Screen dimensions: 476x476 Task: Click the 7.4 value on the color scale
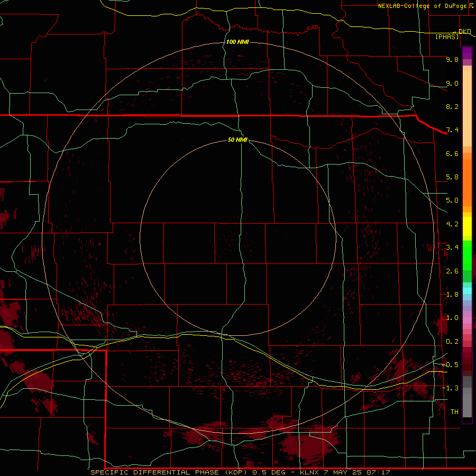(x=452, y=130)
